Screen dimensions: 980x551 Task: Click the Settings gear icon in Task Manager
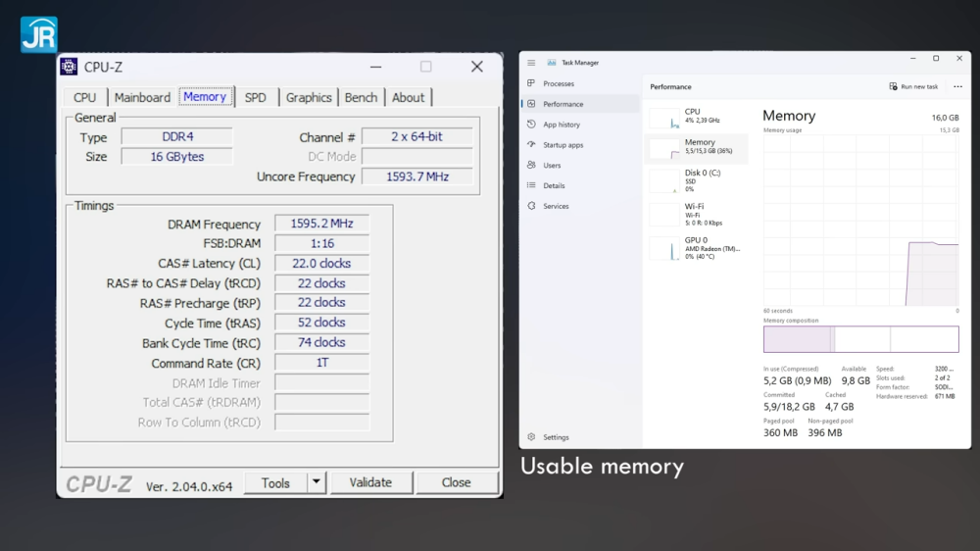(531, 437)
